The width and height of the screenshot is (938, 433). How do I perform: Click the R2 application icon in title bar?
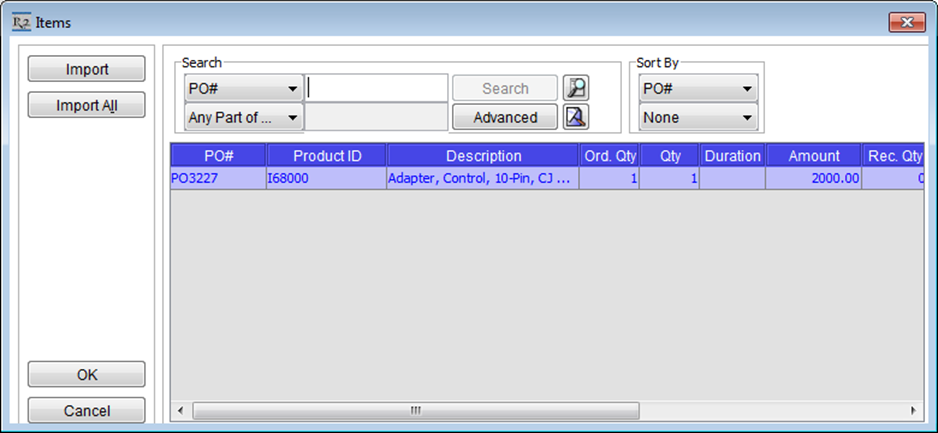click(x=22, y=22)
